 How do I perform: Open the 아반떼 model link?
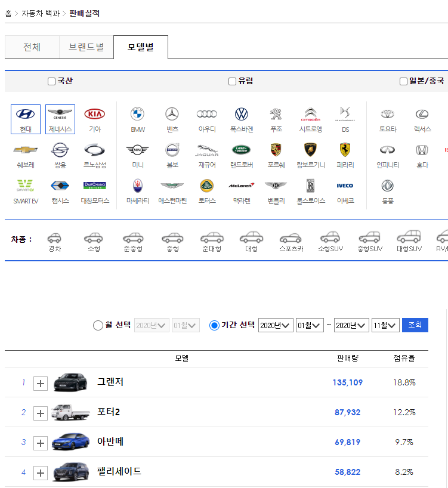click(110, 441)
